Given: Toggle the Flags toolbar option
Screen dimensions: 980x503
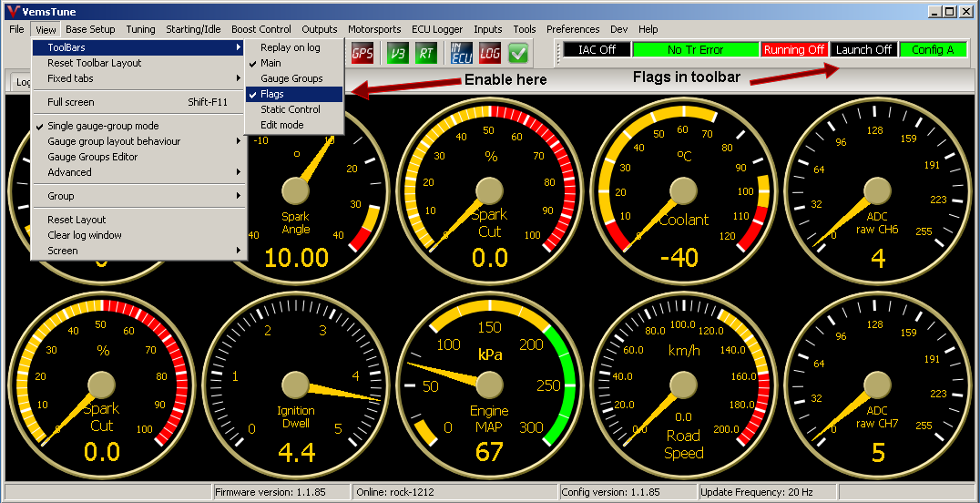Looking at the screenshot, I should pos(271,94).
